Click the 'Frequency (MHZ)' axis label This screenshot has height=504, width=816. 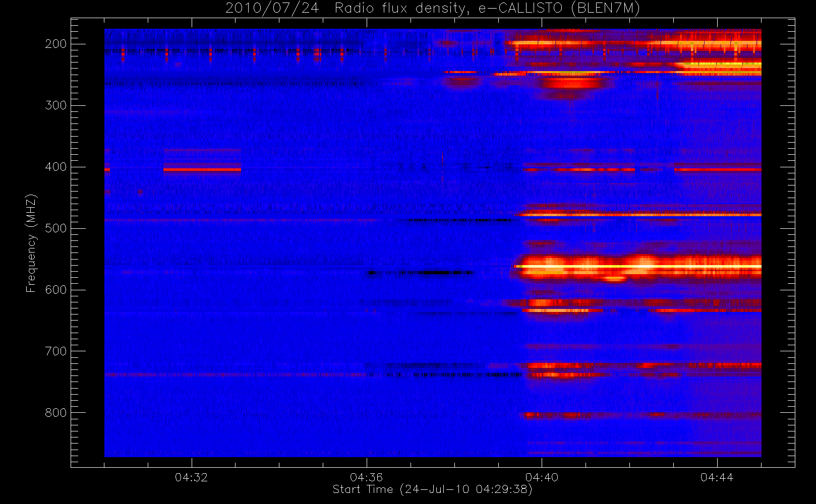click(31, 243)
